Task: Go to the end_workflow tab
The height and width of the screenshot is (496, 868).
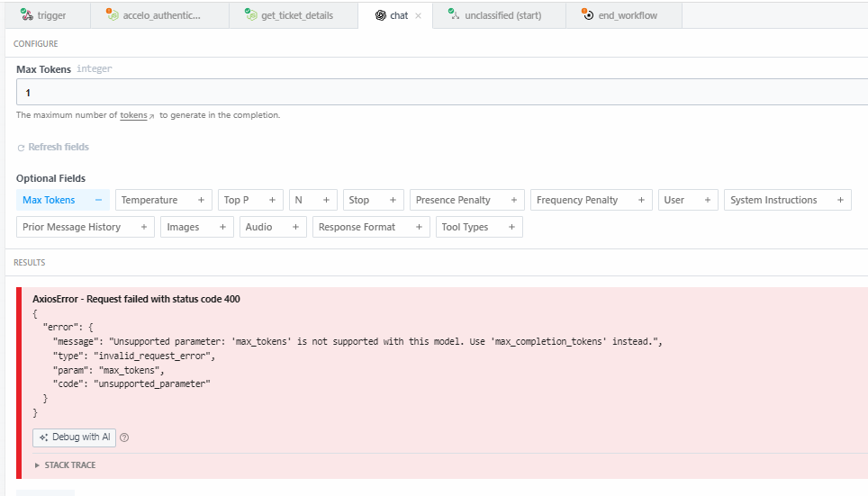Action: (624, 15)
